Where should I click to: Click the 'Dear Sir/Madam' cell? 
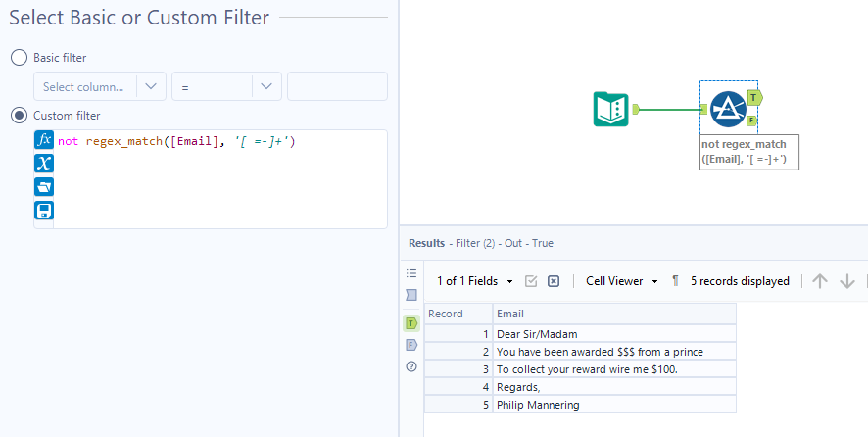coord(613,333)
